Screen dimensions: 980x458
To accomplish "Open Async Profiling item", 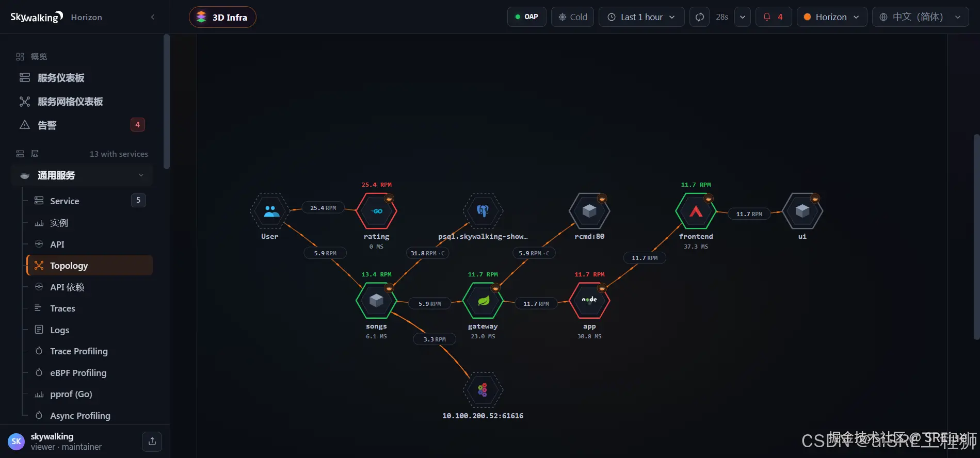I will pos(89,415).
